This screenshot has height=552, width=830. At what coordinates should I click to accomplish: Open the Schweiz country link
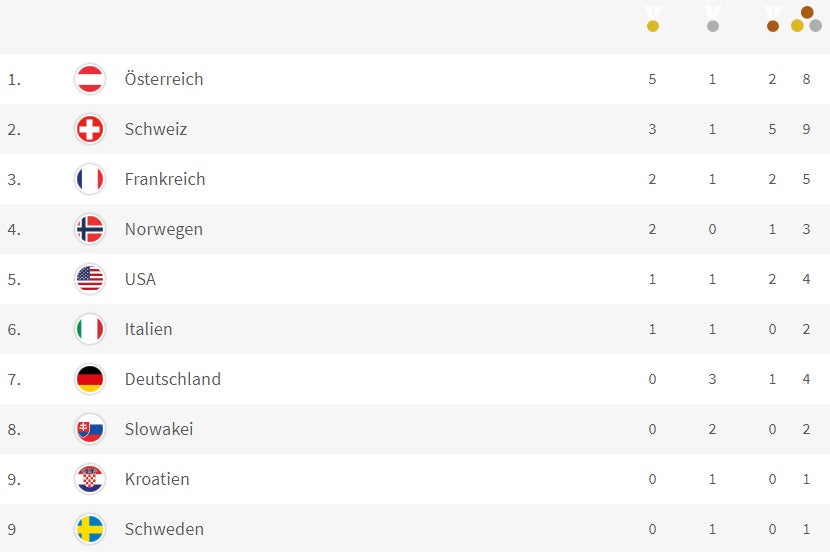(x=156, y=129)
